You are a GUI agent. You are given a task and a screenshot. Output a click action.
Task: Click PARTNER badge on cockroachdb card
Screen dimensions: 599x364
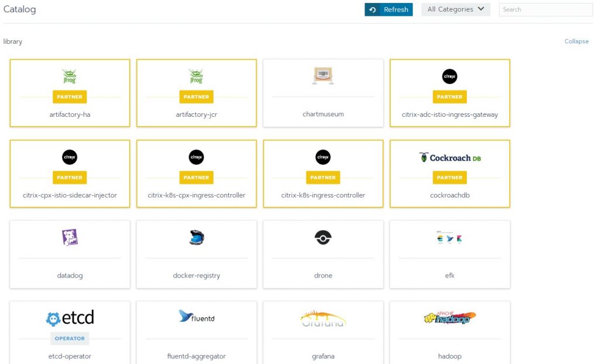point(450,178)
